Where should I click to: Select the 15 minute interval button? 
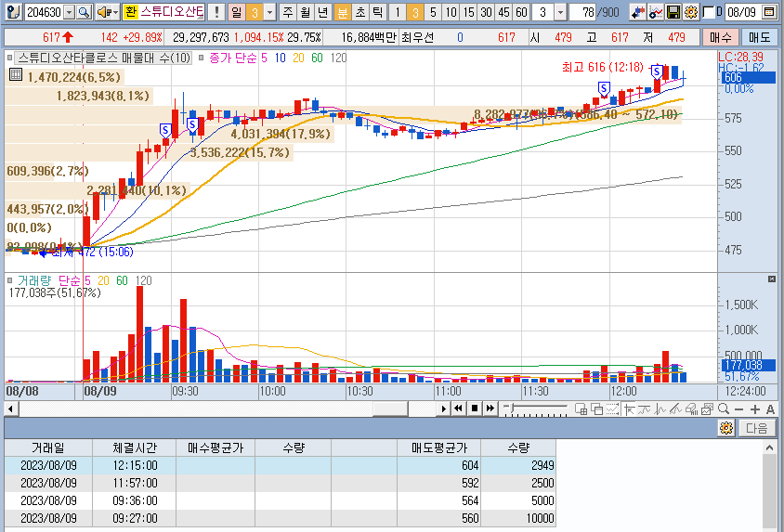[x=468, y=12]
